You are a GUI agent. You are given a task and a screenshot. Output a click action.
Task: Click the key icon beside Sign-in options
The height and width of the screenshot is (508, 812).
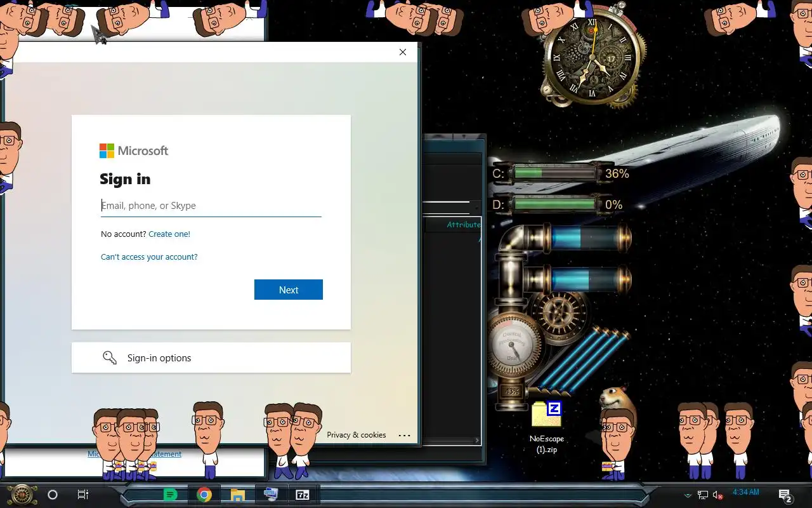[x=110, y=358]
